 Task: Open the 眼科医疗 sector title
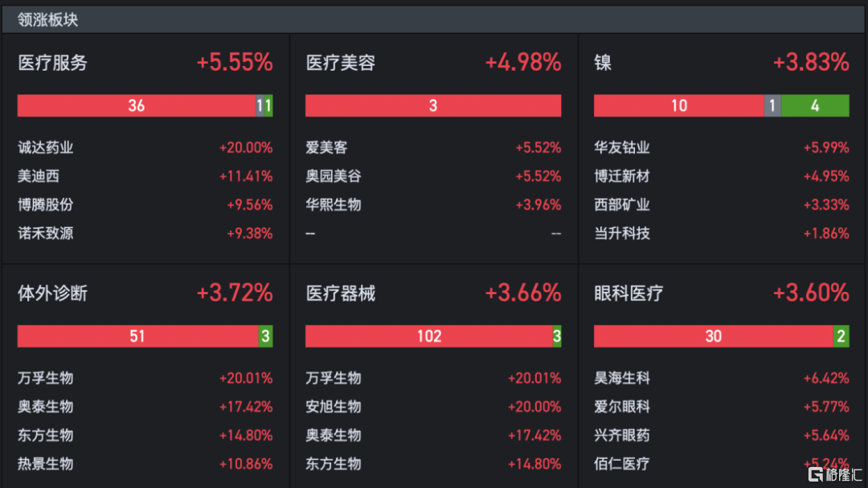629,293
